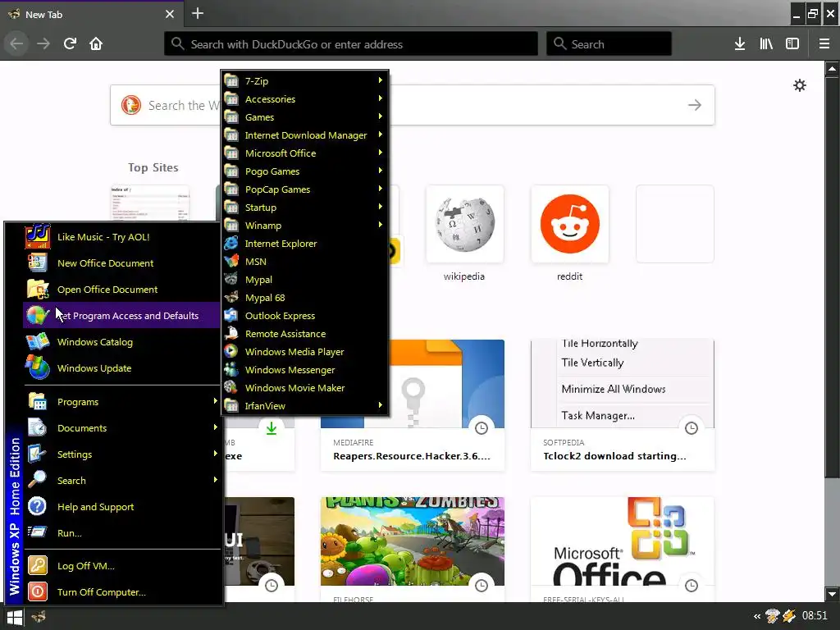Viewport: 840px width, 630px height.
Task: Go to the browser home page icon
Action: click(x=96, y=43)
